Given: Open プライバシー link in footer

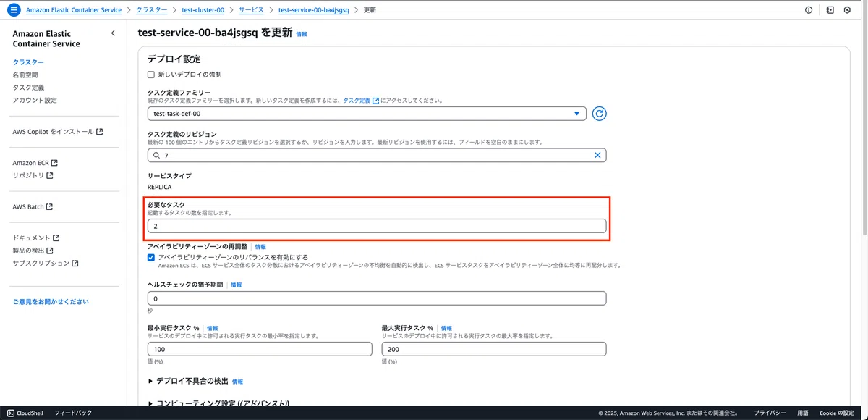Looking at the screenshot, I should pyautogui.click(x=770, y=413).
